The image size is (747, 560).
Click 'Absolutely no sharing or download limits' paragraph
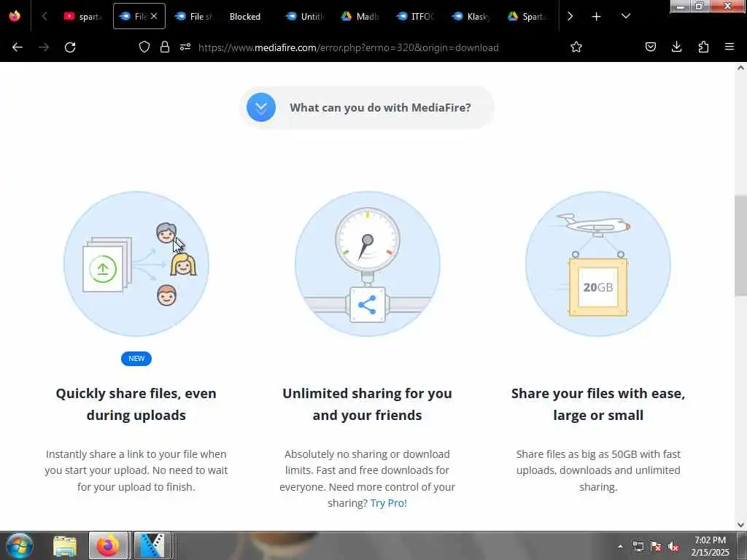pyautogui.click(x=368, y=478)
